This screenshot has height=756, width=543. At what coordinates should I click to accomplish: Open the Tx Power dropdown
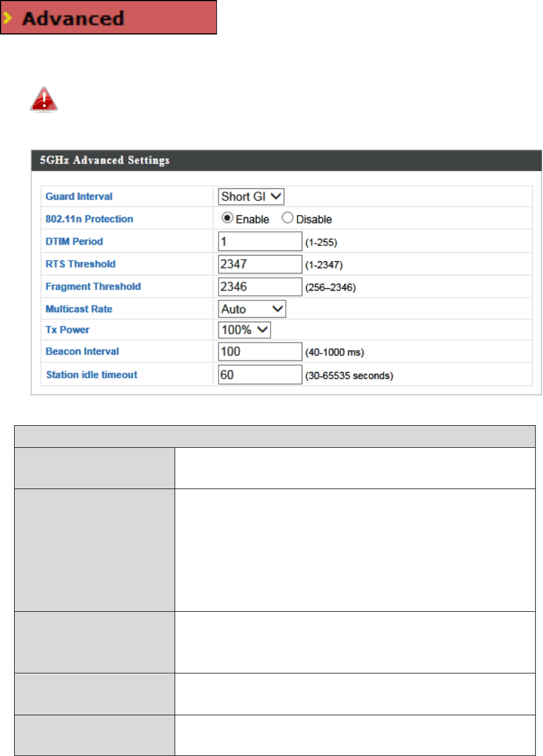coord(245,330)
